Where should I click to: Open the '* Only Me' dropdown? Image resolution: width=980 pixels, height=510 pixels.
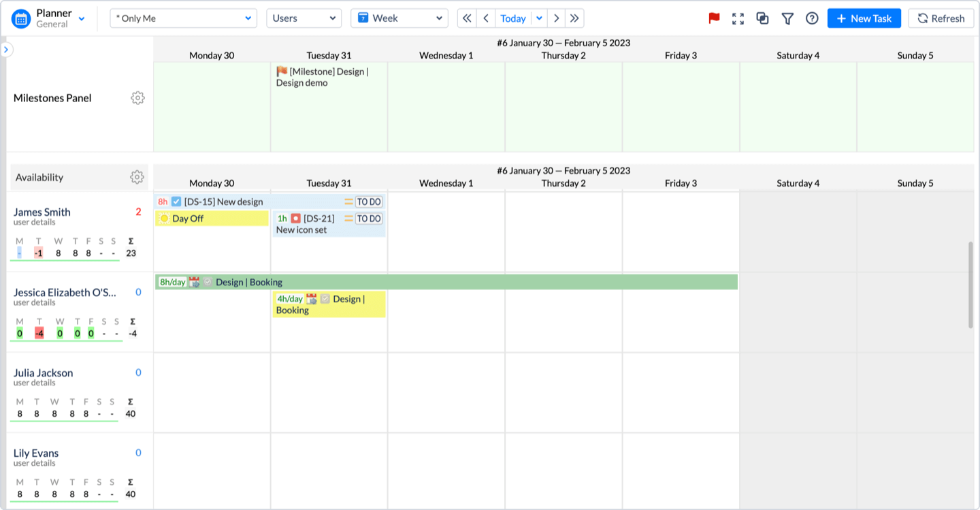183,18
